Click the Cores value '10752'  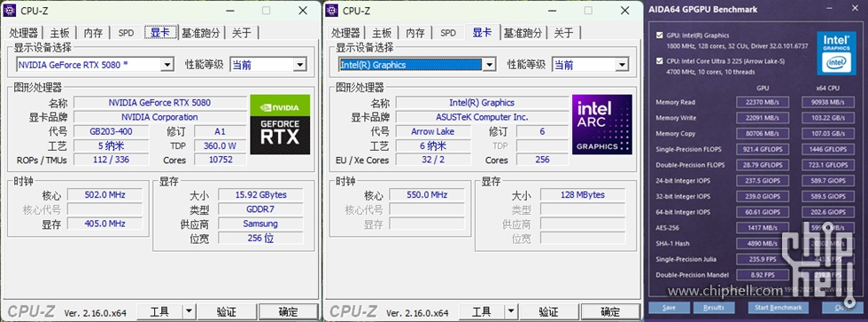click(221, 160)
